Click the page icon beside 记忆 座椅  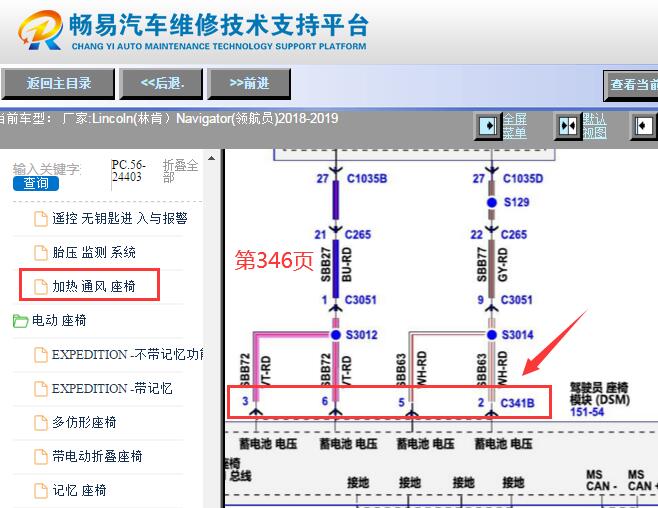click(41, 491)
